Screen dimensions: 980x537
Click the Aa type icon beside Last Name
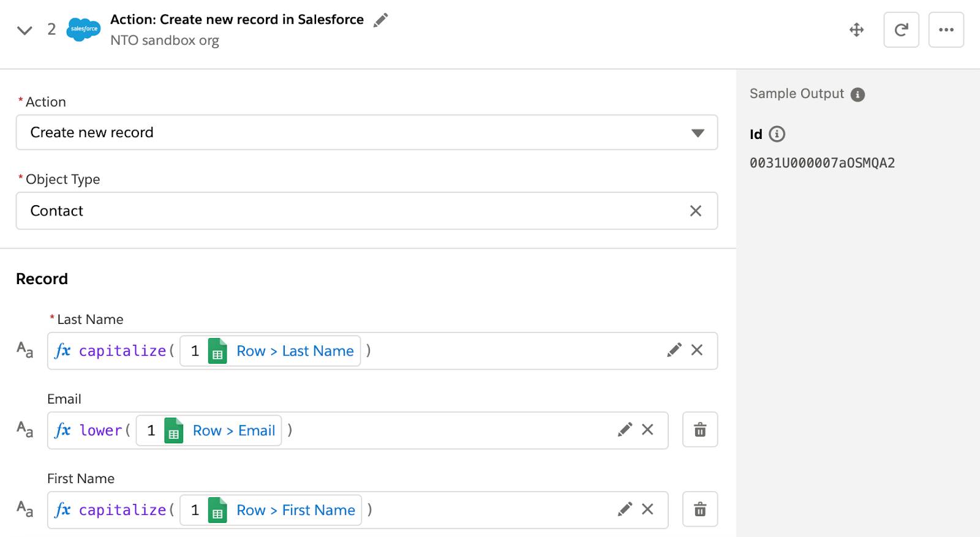tap(24, 350)
